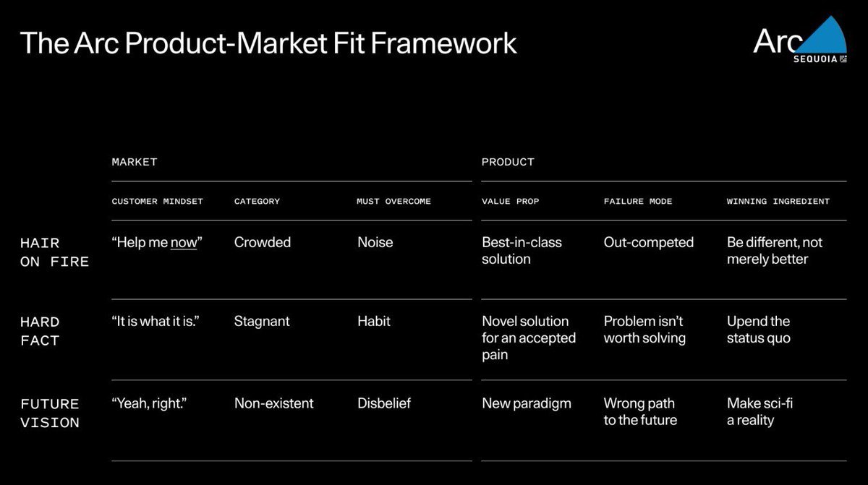Click the "Best-in-class solution" value prop cell
The height and width of the screenshot is (485, 868).
click(x=522, y=251)
